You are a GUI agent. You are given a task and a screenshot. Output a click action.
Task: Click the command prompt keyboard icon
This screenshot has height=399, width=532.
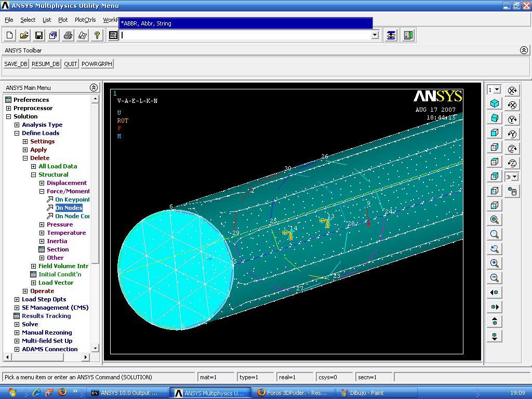click(113, 35)
